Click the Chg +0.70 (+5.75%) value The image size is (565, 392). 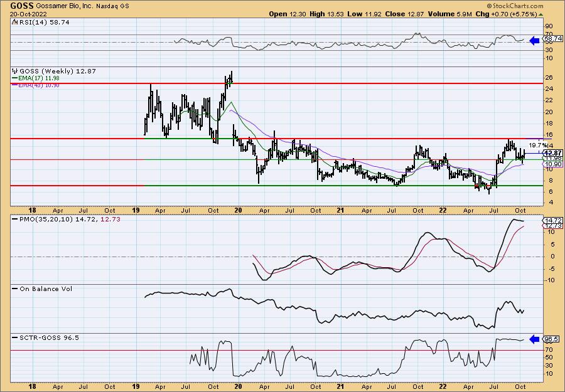tap(507, 14)
